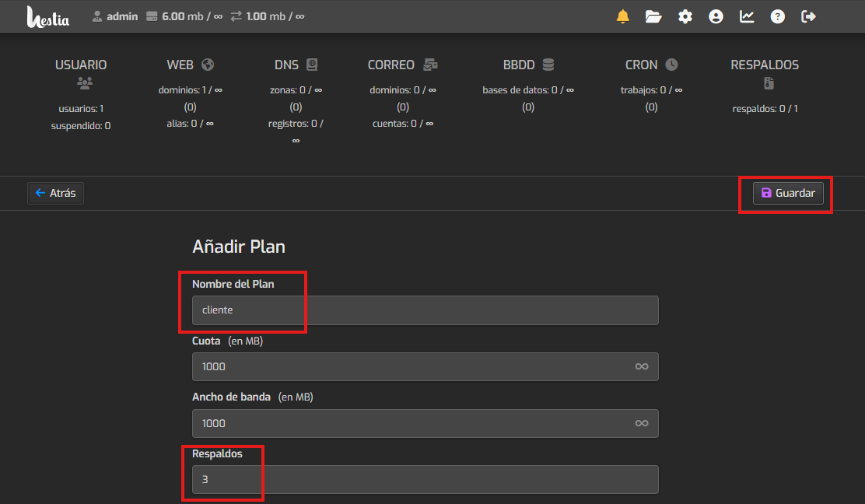Click the Guardar save button

coord(788,193)
